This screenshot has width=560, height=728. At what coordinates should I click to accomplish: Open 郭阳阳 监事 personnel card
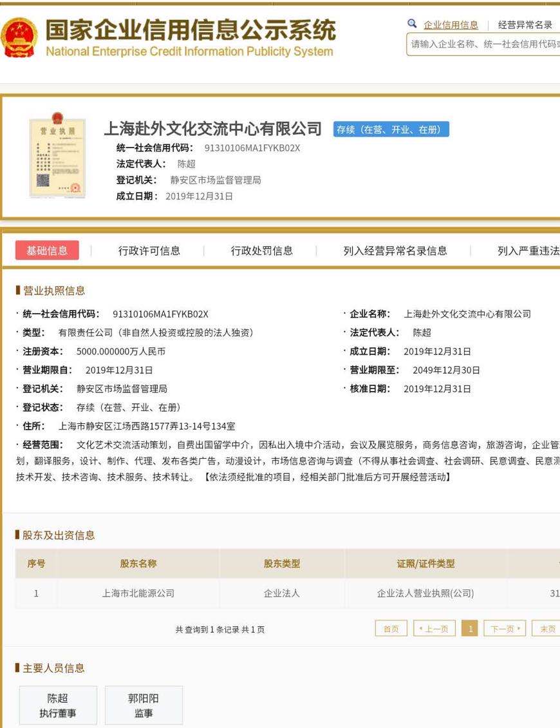144,705
